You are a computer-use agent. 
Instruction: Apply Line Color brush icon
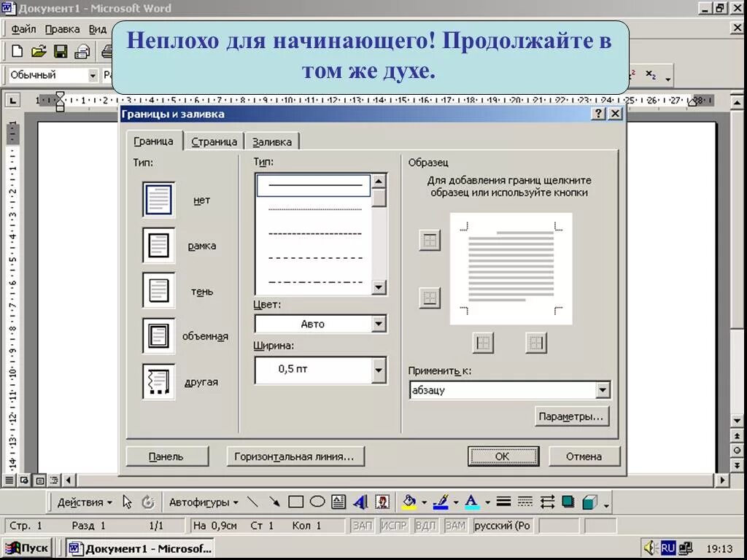point(441,502)
